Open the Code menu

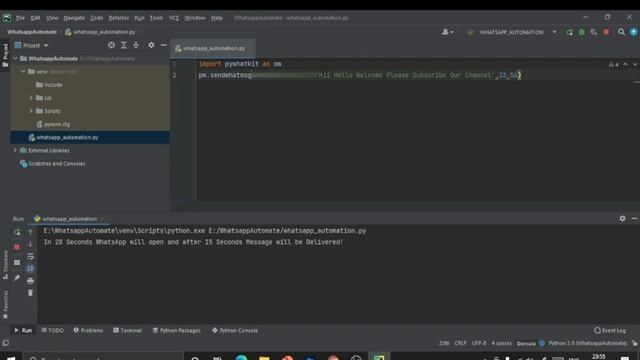(x=96, y=18)
